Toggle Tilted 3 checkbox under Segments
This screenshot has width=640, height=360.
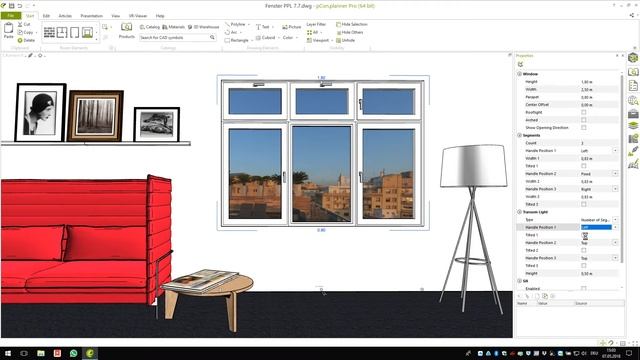(x=584, y=204)
